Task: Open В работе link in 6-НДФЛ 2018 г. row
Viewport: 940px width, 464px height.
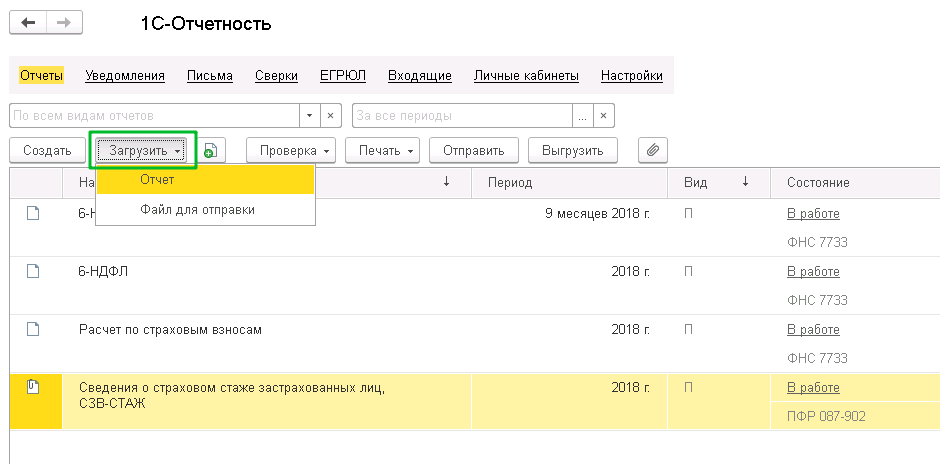Action: (813, 272)
